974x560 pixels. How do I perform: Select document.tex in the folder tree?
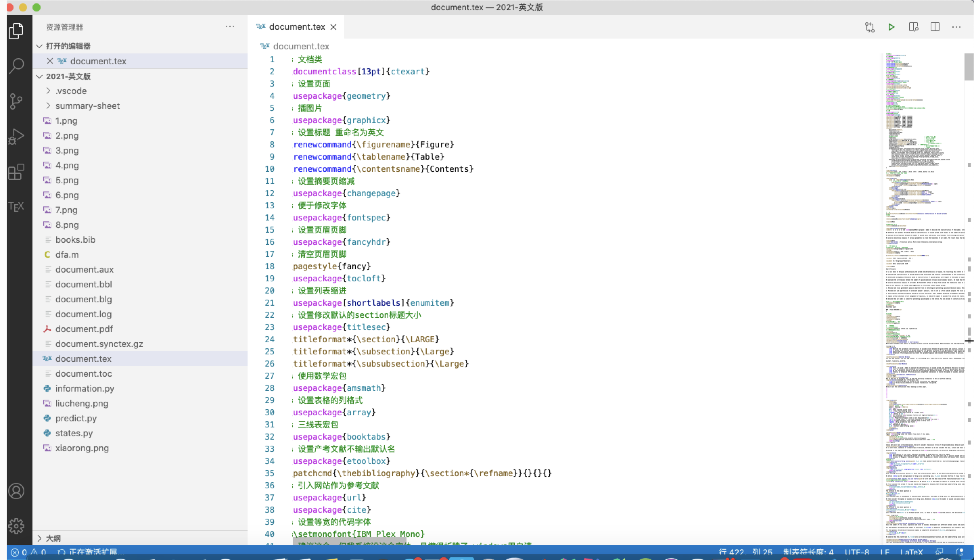click(x=140, y=358)
